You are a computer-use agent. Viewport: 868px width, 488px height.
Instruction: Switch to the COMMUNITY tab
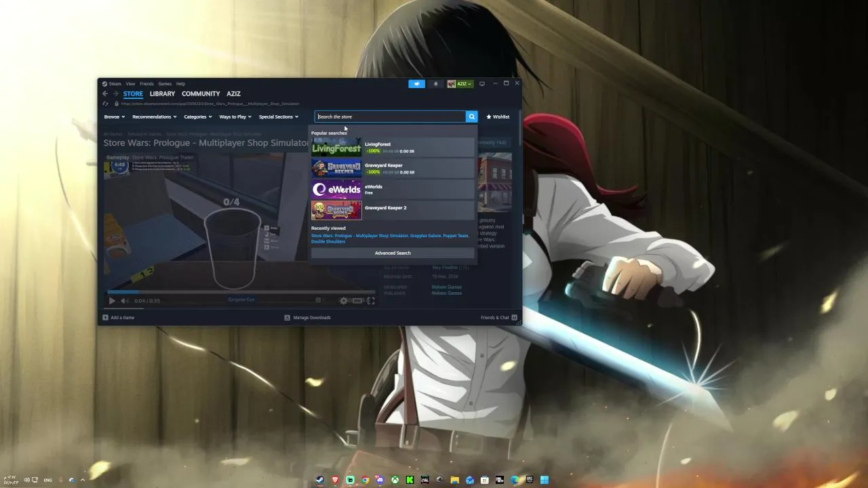tap(201, 94)
